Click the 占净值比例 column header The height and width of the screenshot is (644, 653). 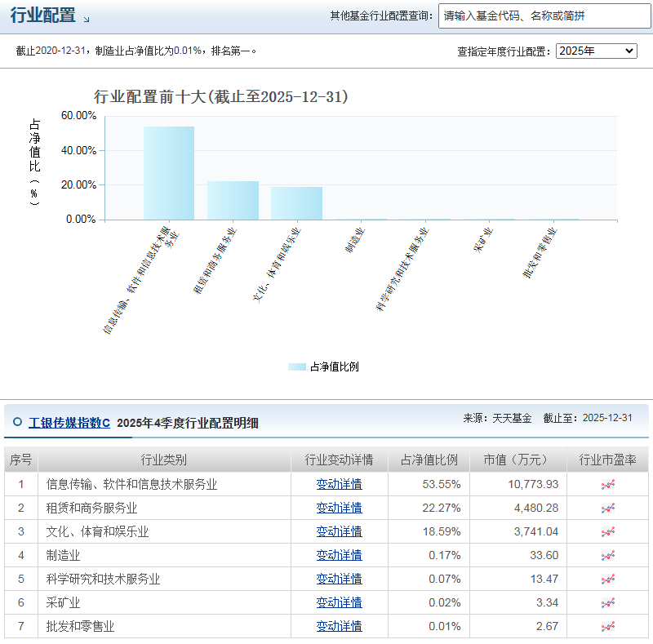point(429,460)
